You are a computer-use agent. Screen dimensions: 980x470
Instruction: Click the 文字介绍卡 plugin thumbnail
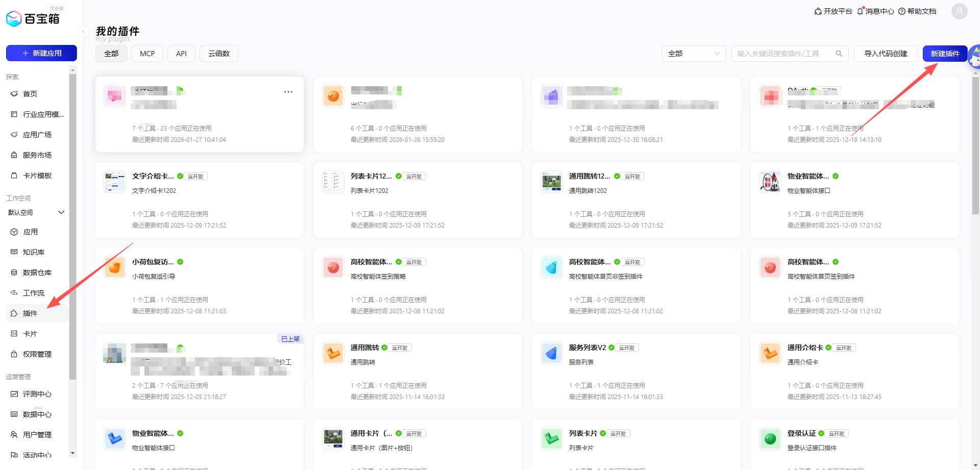115,181
